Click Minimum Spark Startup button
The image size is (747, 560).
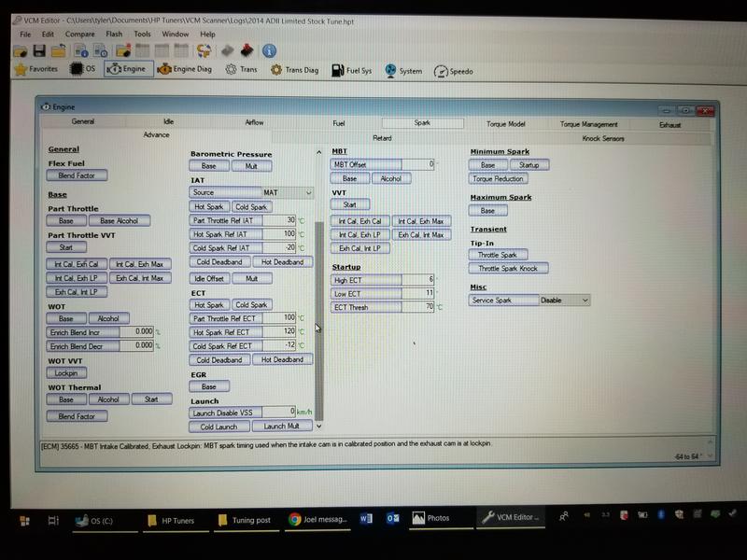point(529,165)
